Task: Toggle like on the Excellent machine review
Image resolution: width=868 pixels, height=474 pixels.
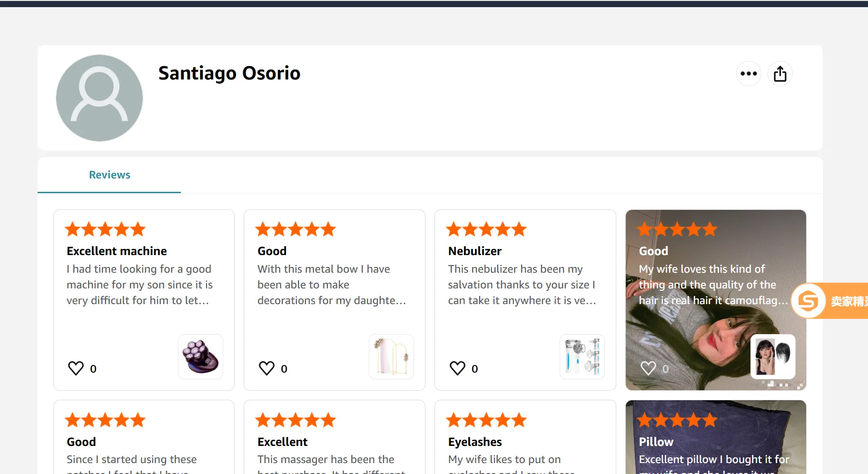Action: pos(76,367)
